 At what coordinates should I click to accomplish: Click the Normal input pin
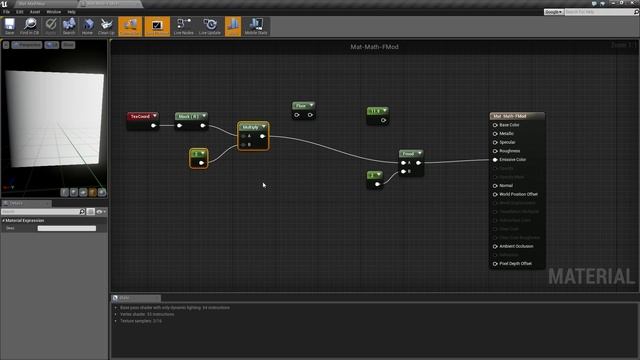[x=495, y=186]
